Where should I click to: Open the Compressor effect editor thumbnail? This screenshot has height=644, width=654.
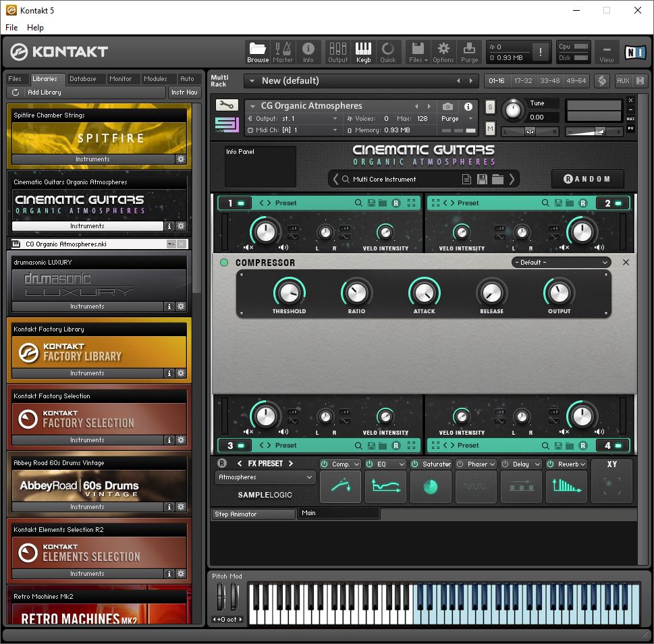[340, 486]
